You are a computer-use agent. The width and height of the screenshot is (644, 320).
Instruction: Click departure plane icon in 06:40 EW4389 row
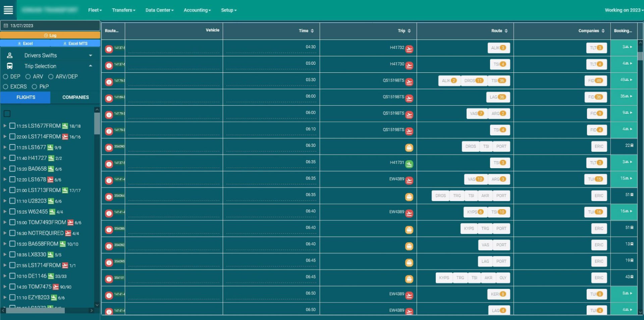tap(409, 213)
